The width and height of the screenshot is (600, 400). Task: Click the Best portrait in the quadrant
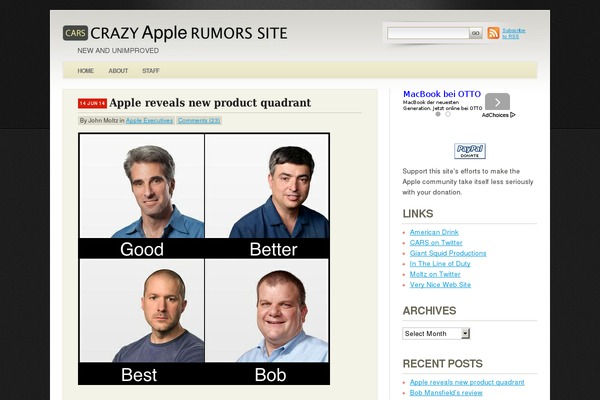pyautogui.click(x=142, y=310)
